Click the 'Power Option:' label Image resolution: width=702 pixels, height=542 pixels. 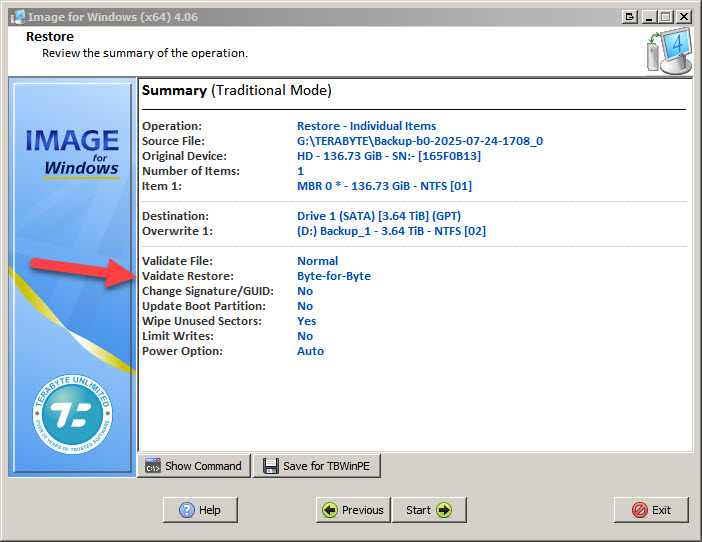click(x=182, y=351)
